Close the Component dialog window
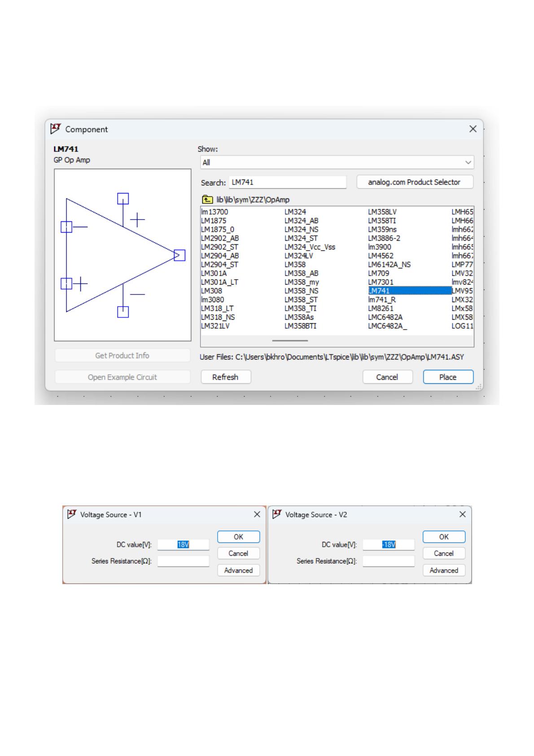The height and width of the screenshot is (756, 534). [473, 129]
